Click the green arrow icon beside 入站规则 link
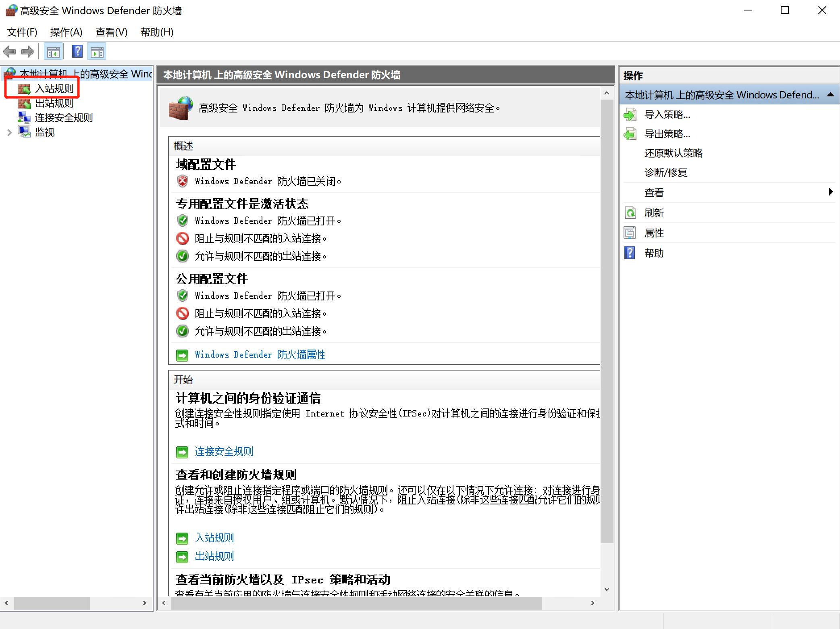 (182, 538)
